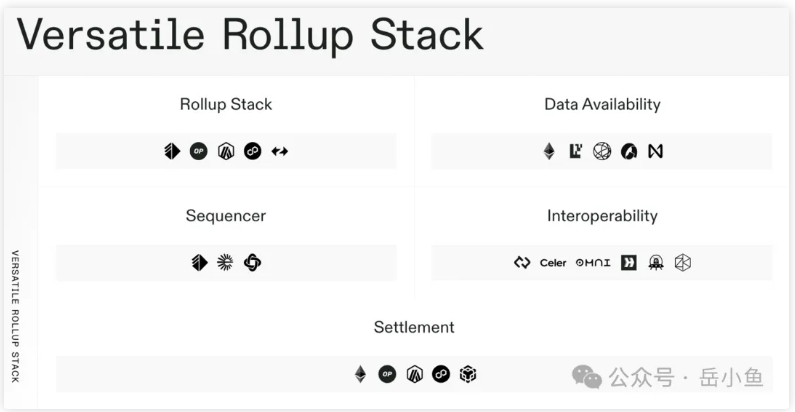795x412 pixels.
Task: Click the Celer logo under Interoperability
Action: (x=553, y=263)
